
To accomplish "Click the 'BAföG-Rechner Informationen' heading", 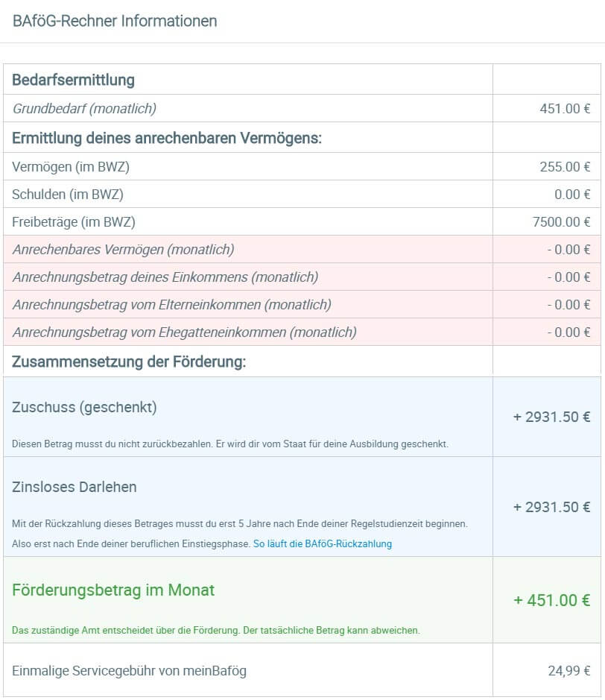I will [115, 21].
